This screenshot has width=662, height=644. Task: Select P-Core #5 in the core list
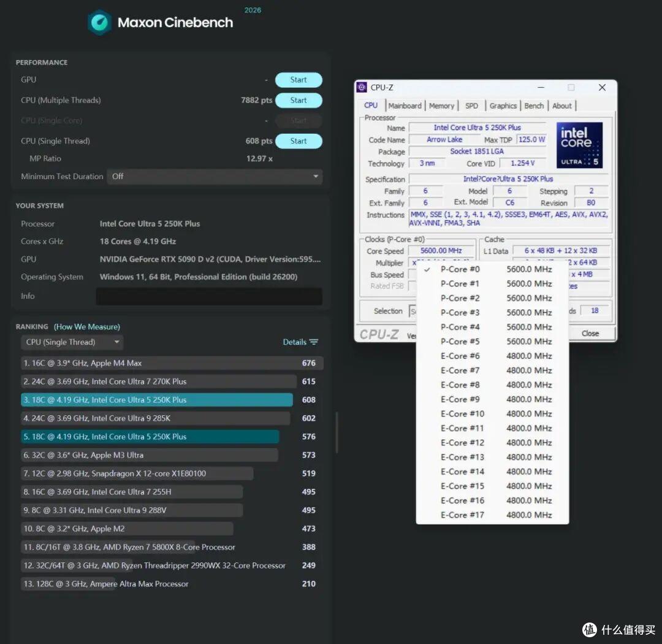(x=492, y=342)
